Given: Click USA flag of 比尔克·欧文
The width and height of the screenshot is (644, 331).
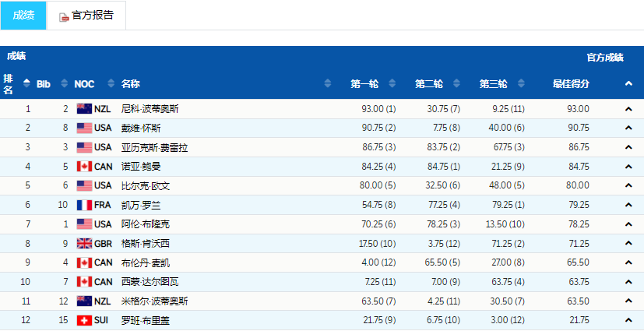Looking at the screenshot, I should point(84,185).
